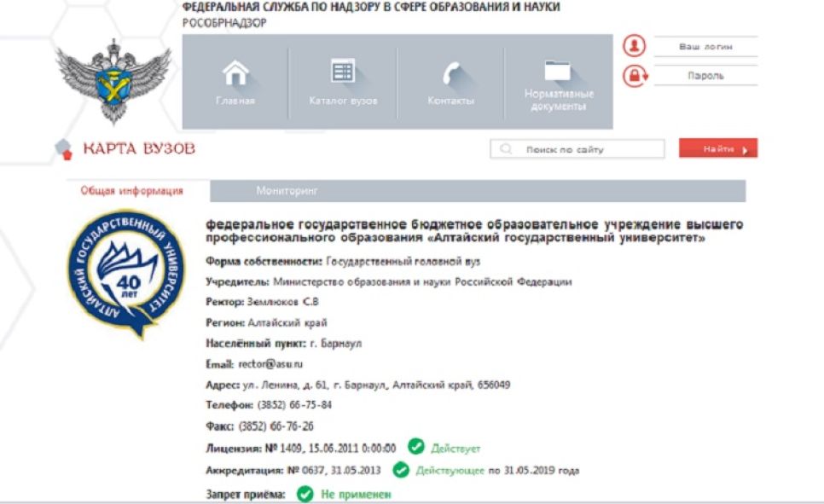Click Министерство образования и науки founder text
Image resolution: width=824 pixels, height=504 pixels.
coord(422,281)
